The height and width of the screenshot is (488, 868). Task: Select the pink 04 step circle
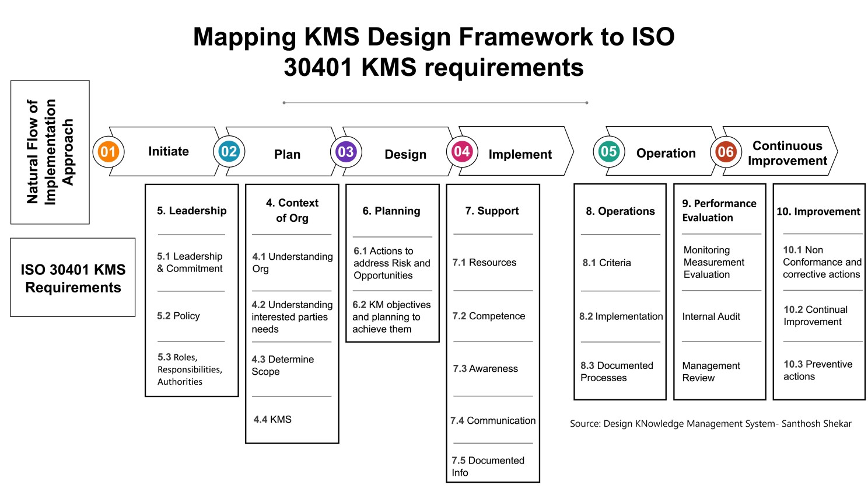[x=462, y=152]
